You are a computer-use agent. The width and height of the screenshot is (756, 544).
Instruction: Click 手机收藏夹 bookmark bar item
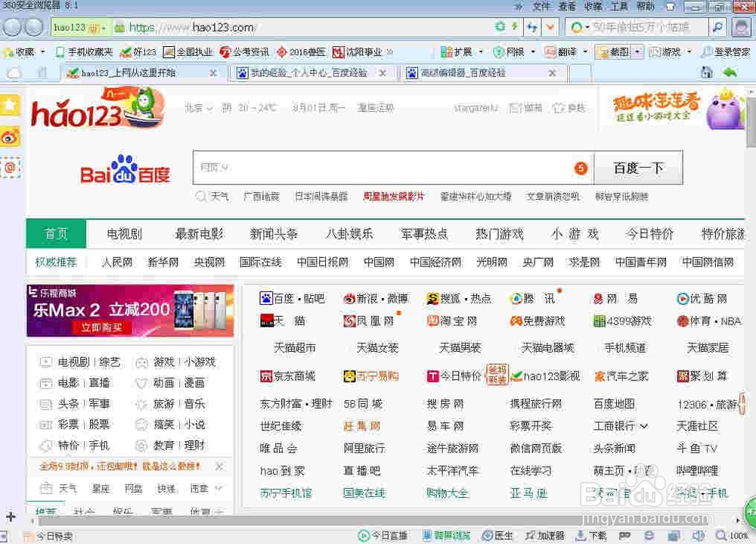click(x=84, y=51)
